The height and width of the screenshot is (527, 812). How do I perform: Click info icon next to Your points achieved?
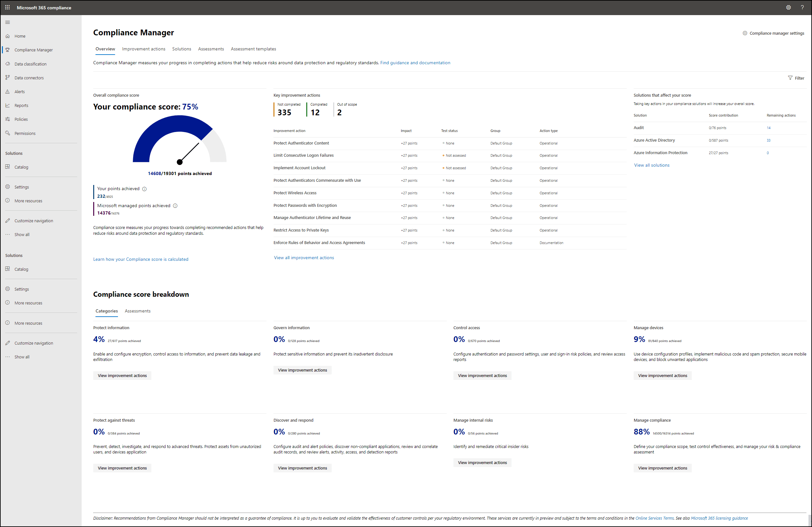(x=144, y=189)
